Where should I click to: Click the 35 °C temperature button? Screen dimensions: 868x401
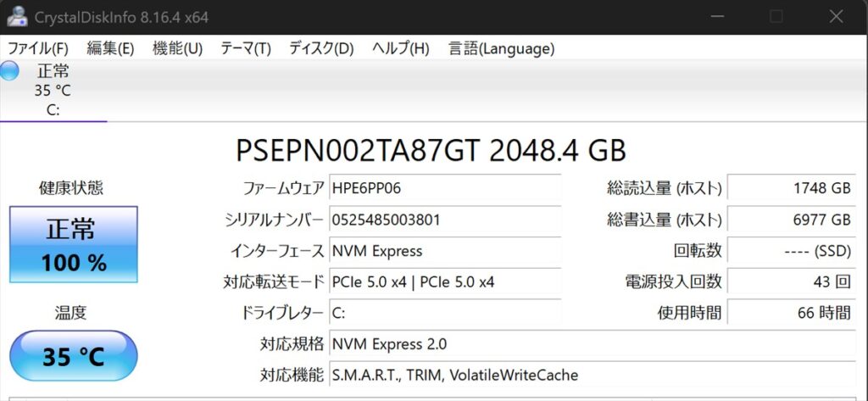74,356
